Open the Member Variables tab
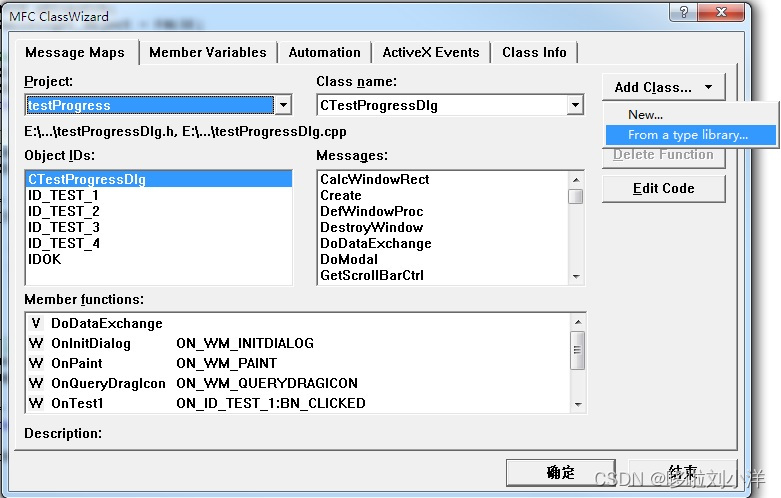Screen dimensions: 781x498 (208, 52)
